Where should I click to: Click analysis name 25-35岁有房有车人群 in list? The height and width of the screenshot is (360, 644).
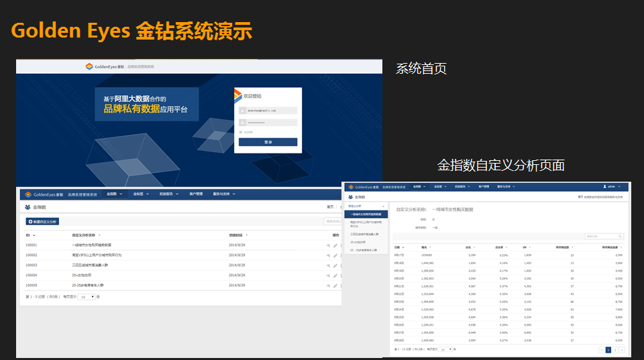click(88, 286)
